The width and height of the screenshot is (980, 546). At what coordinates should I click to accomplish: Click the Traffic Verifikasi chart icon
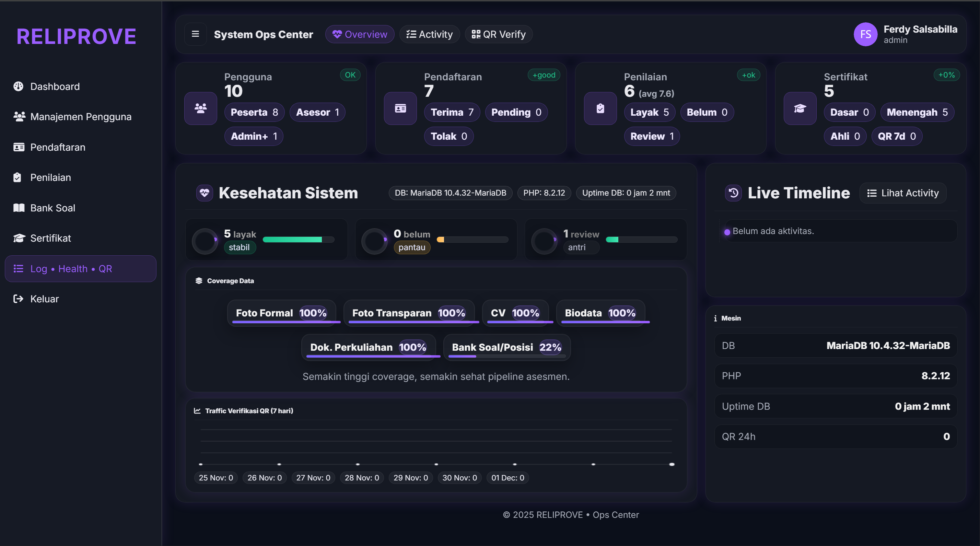click(x=197, y=410)
